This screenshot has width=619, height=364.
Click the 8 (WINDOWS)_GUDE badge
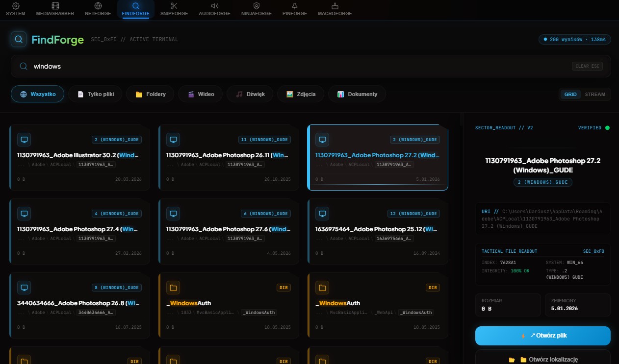117,288
